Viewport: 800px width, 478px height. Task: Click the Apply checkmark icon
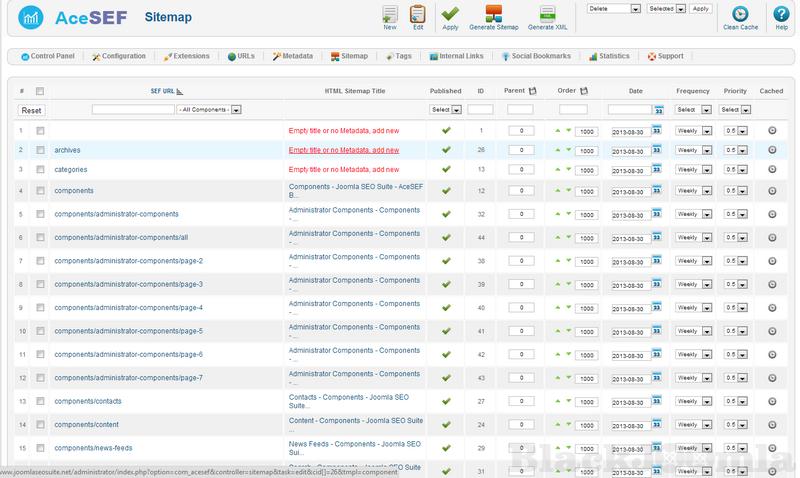[450, 15]
